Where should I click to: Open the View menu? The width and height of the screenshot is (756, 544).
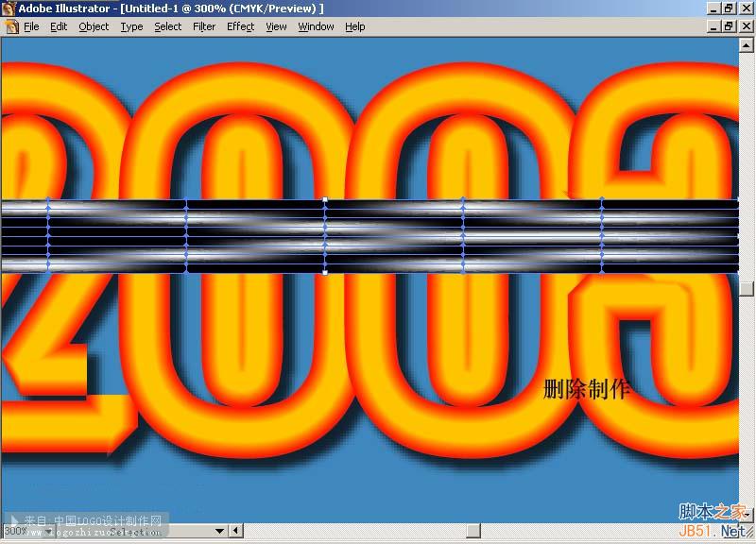pyautogui.click(x=276, y=27)
